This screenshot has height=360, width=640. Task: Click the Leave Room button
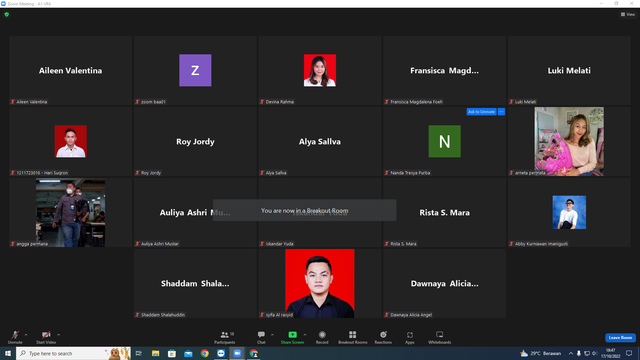click(x=620, y=338)
